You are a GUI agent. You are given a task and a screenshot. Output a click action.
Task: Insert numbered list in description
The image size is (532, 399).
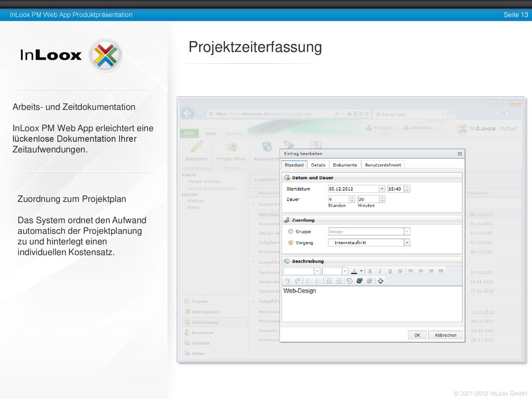[x=308, y=281]
